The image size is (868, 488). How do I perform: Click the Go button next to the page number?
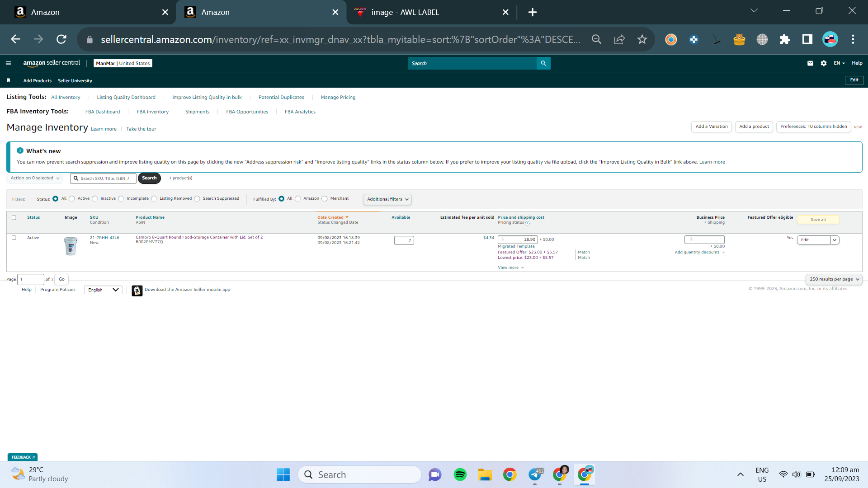pyautogui.click(x=61, y=279)
